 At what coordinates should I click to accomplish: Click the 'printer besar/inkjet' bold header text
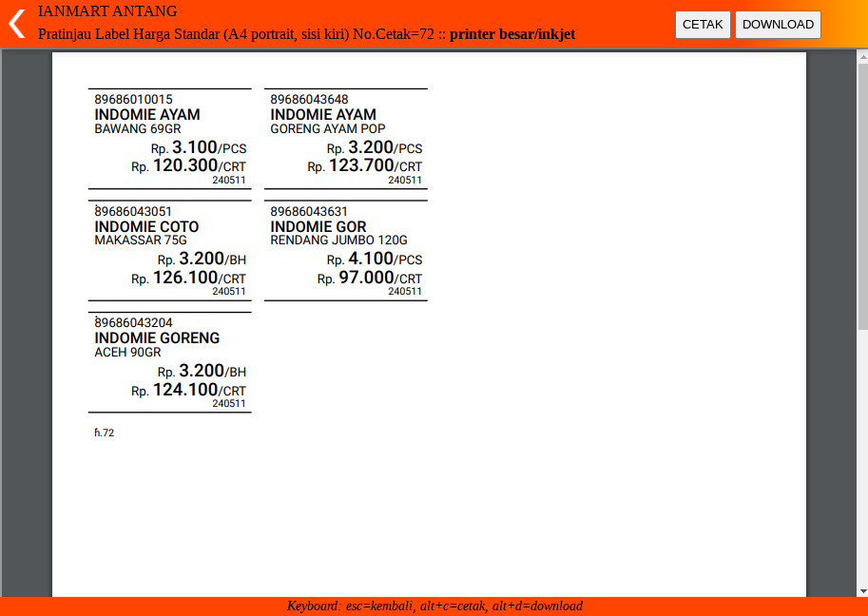pyautogui.click(x=512, y=34)
